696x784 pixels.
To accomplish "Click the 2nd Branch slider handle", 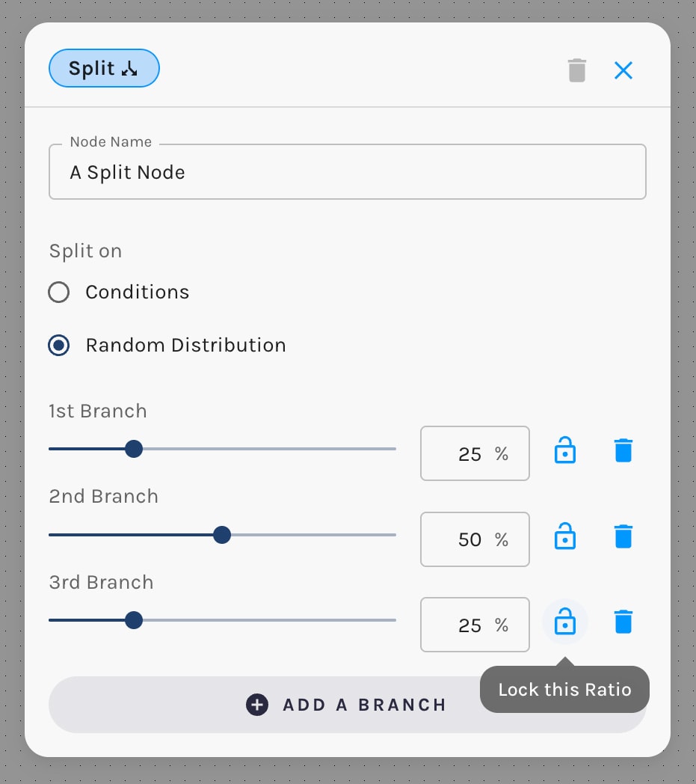I will (x=222, y=535).
